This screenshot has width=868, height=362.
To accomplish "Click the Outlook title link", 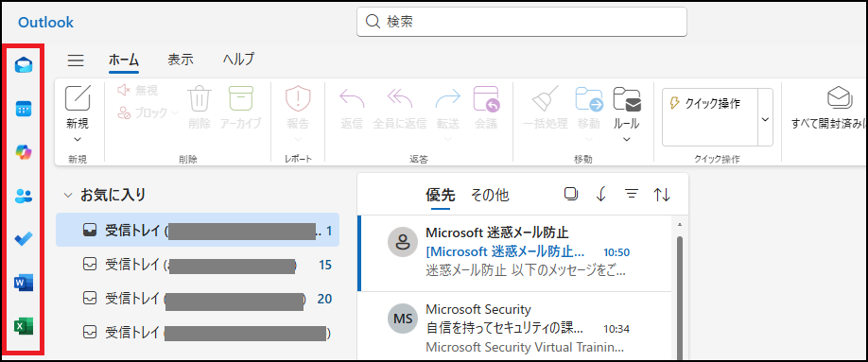I will pos(46,22).
